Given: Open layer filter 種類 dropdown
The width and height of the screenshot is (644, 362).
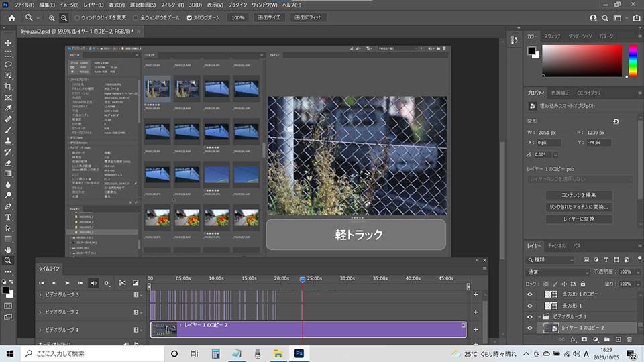Looking at the screenshot, I should coord(550,260).
